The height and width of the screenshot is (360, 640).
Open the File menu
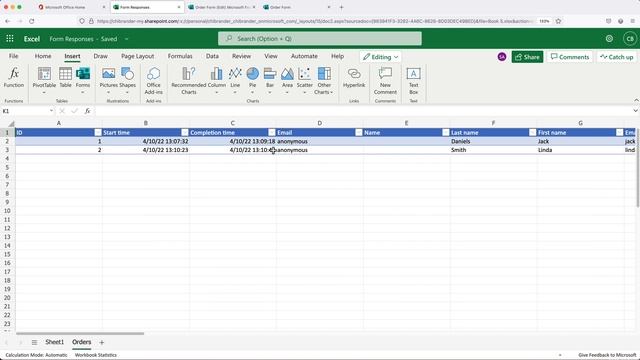tap(13, 56)
